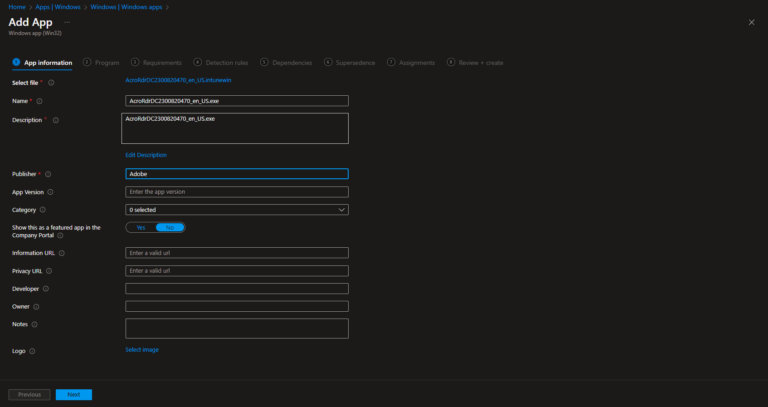Click the info icon beside Name

click(x=40, y=101)
